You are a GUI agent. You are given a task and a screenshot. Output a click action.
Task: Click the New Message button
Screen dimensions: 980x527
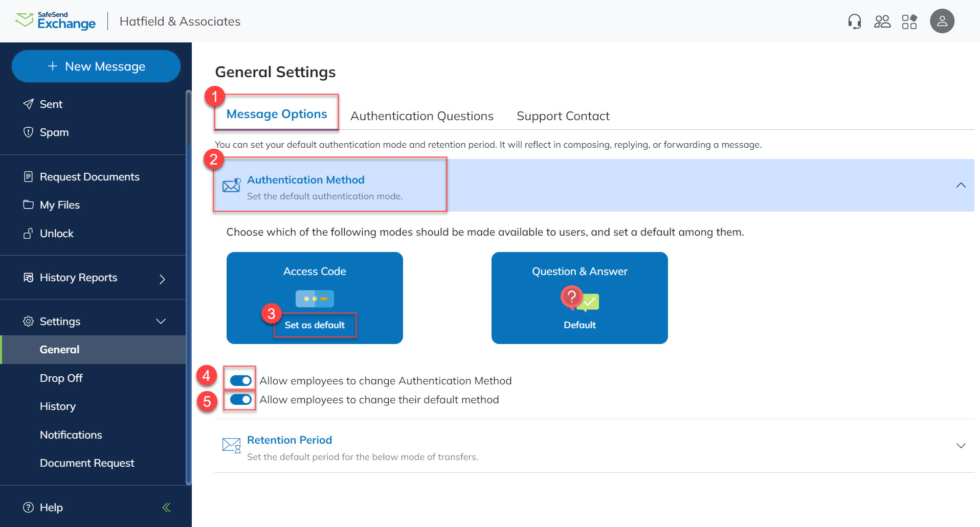click(x=96, y=66)
